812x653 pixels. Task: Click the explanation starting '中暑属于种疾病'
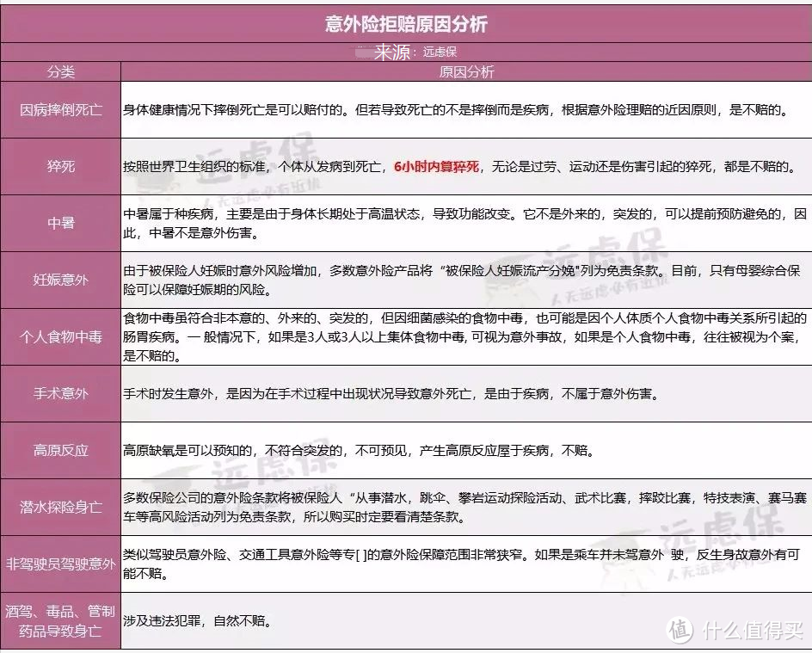tap(464, 223)
